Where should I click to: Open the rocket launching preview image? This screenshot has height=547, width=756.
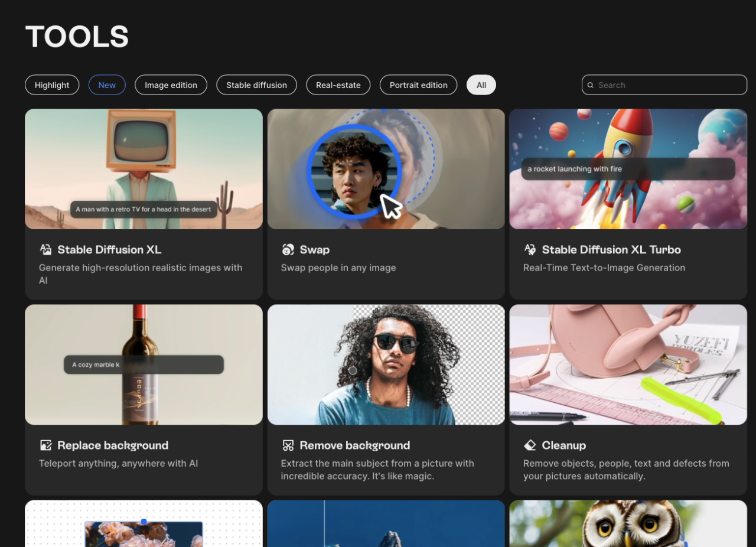click(628, 168)
